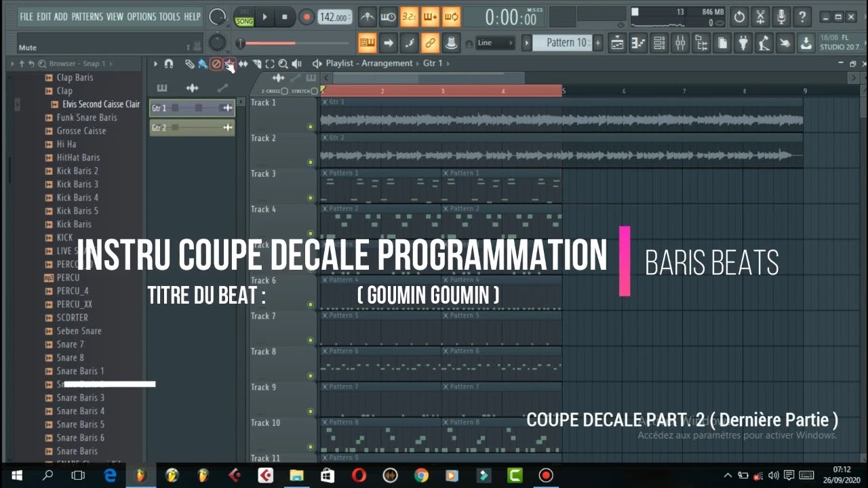Enable the Z-CROSS option

point(285,91)
